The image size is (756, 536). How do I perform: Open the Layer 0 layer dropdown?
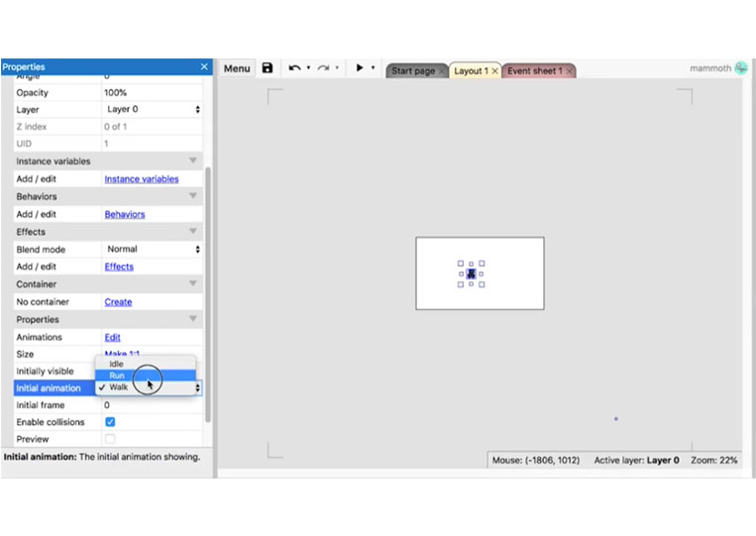click(x=153, y=109)
